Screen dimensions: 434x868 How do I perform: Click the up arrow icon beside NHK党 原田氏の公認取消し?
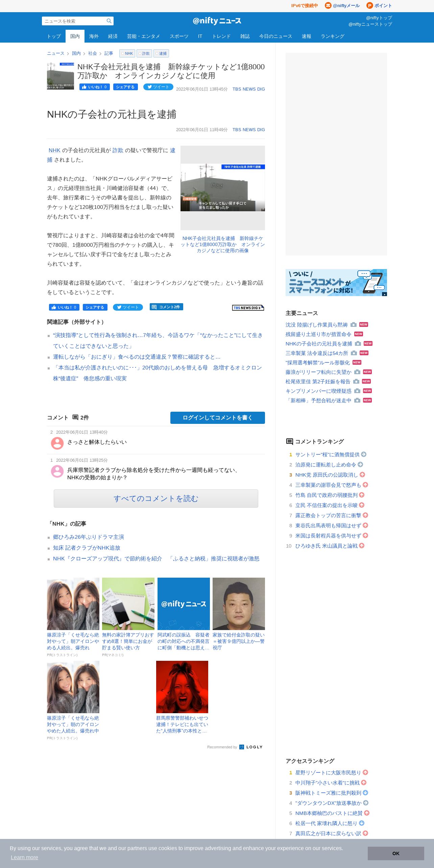coord(362,475)
